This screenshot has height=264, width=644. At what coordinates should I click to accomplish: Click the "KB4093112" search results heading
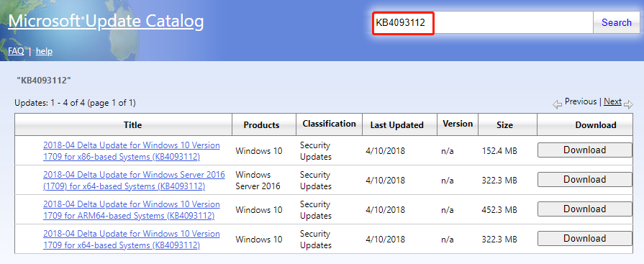[44, 81]
